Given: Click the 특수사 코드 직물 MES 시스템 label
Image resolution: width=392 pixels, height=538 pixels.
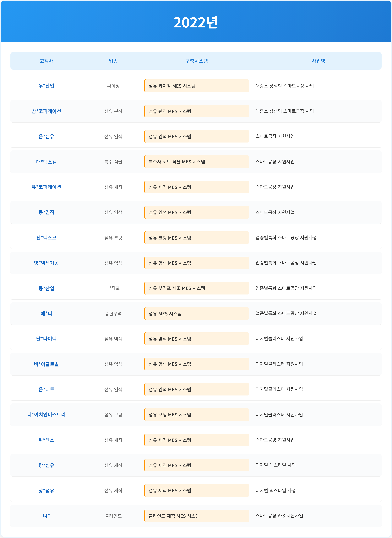Looking at the screenshot, I should point(177,162).
